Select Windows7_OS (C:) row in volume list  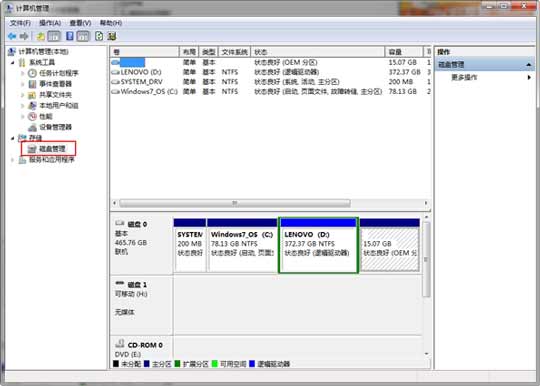tap(271, 91)
